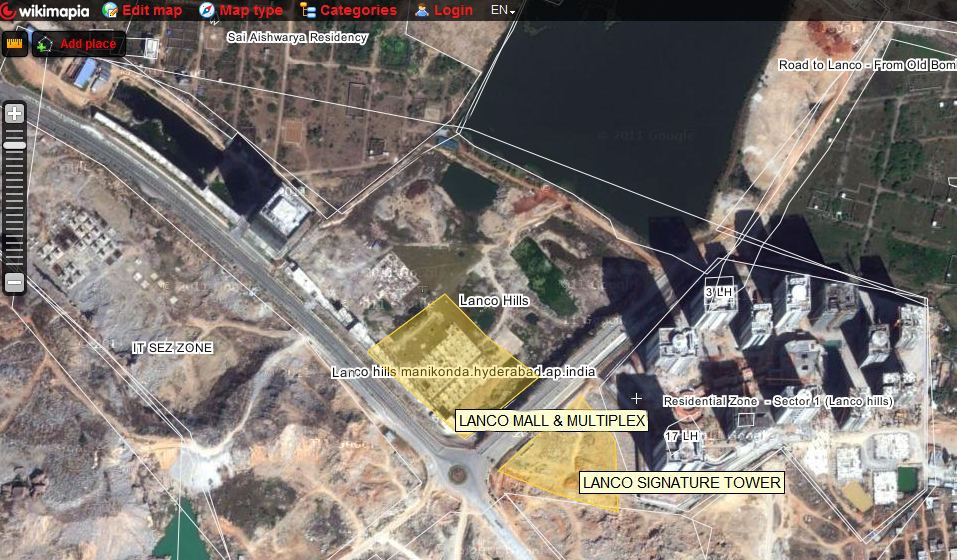Screen dimensions: 957x560
Task: Select the Road to Lanco label
Action: (867, 65)
